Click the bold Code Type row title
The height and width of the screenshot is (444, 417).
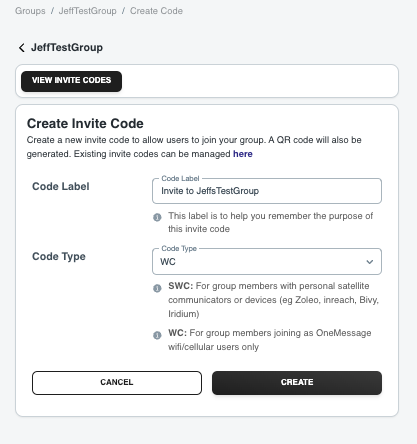click(59, 257)
